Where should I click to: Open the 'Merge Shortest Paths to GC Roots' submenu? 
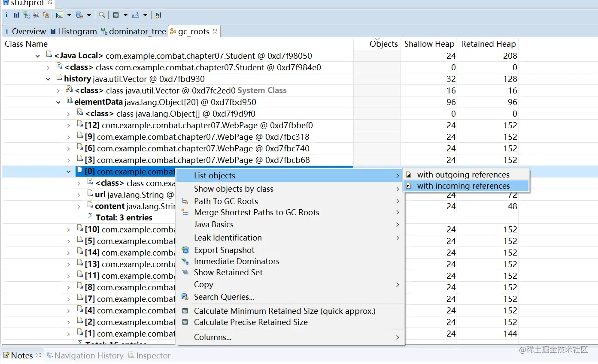[290, 212]
